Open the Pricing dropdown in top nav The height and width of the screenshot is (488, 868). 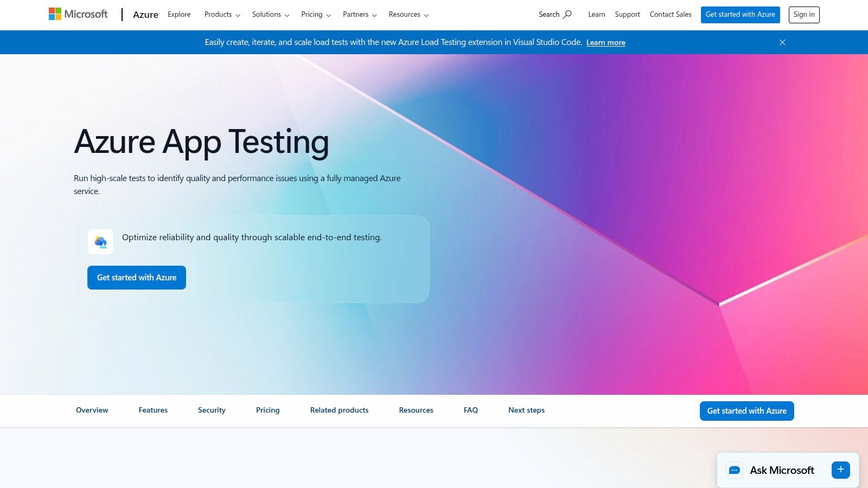tap(316, 15)
